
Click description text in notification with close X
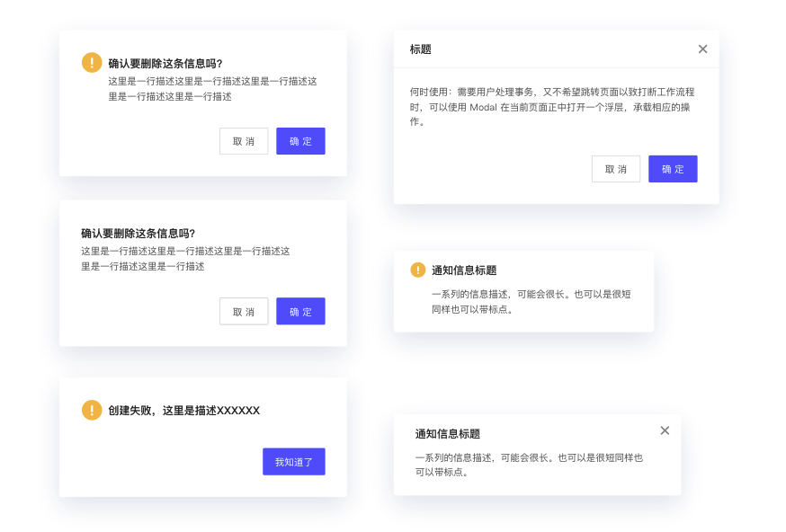[x=529, y=464]
